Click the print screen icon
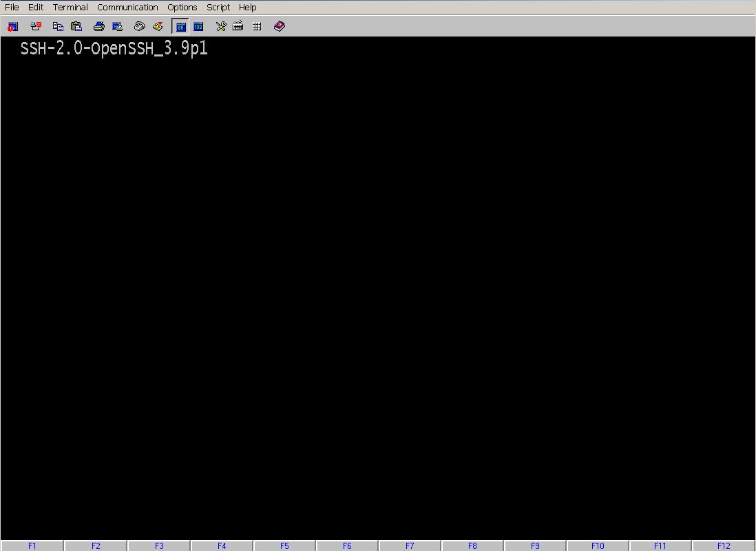 click(117, 27)
